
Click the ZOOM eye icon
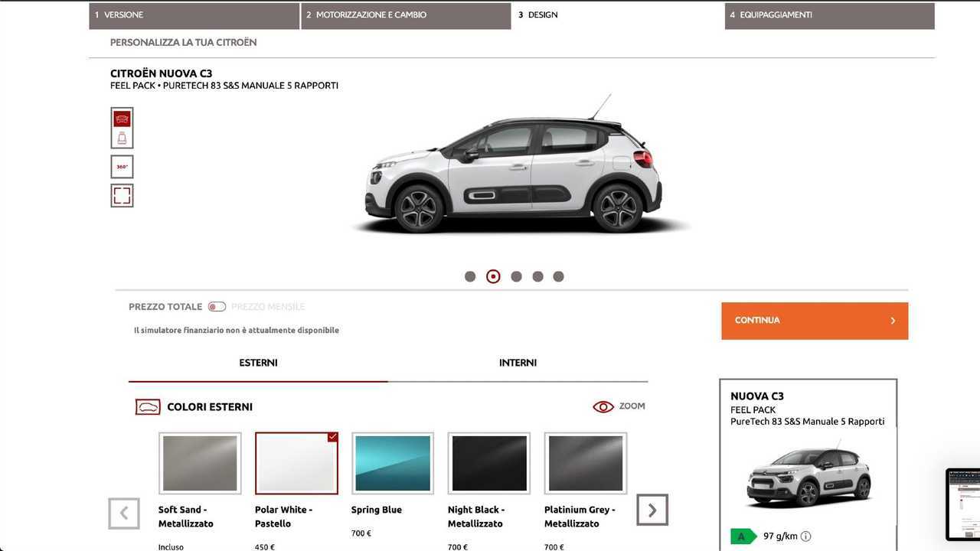coord(603,406)
